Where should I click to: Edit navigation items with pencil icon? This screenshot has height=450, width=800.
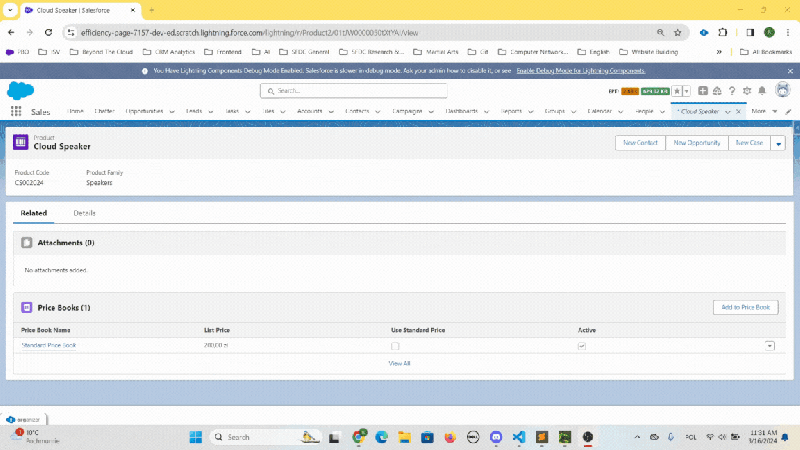(788, 111)
